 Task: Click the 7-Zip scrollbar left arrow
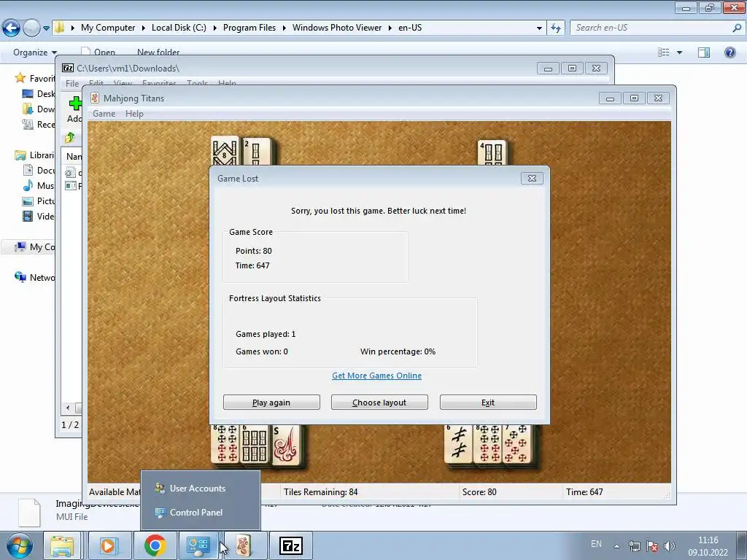[68, 408]
